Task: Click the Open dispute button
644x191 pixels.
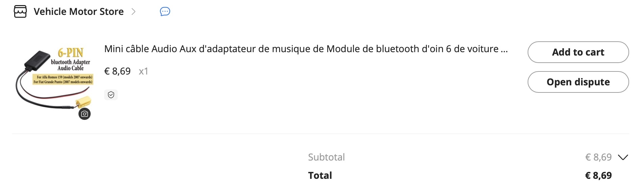Action: (x=578, y=82)
